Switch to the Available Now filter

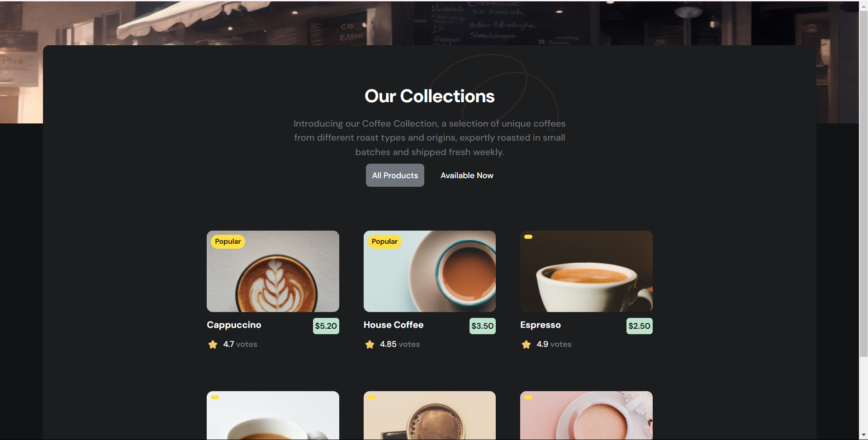[x=467, y=175]
